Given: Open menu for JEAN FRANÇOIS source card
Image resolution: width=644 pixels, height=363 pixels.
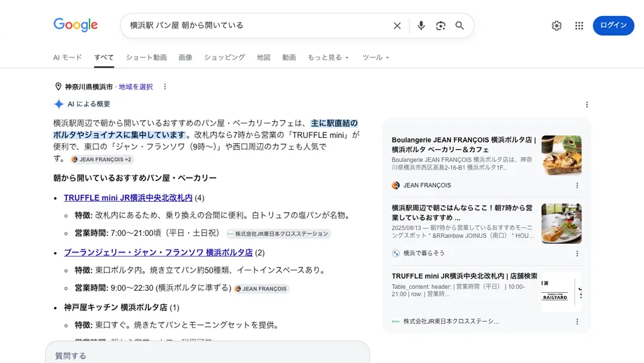Looking at the screenshot, I should click(x=577, y=186).
